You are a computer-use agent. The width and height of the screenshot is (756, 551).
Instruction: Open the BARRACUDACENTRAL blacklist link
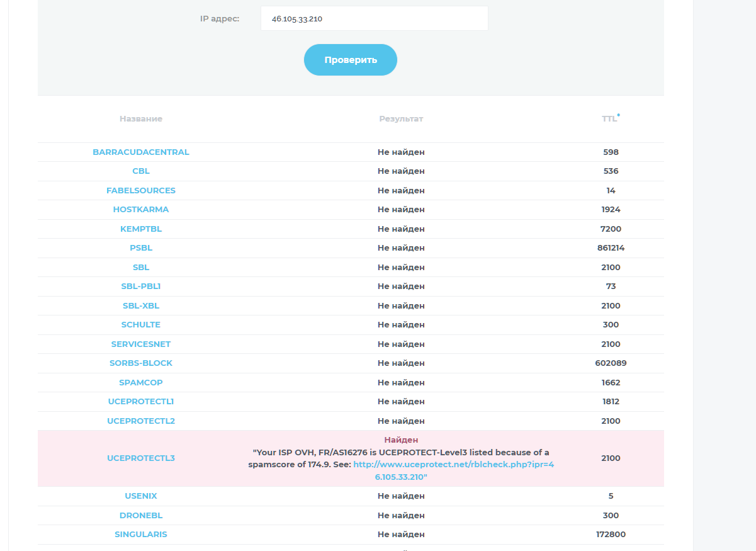140,152
